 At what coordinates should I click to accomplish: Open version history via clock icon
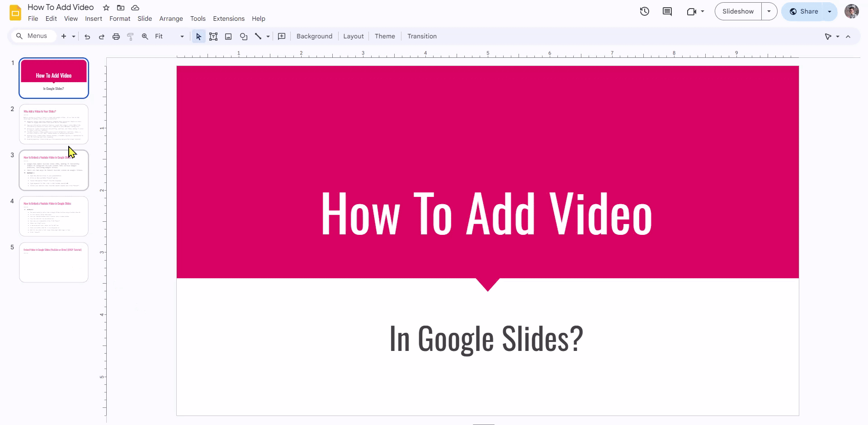pos(644,11)
